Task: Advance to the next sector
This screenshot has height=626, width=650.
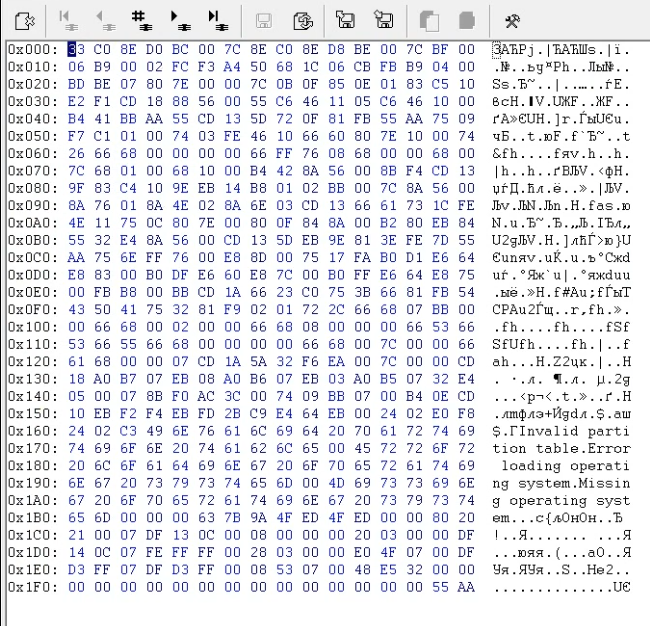Action: pyautogui.click(x=179, y=19)
